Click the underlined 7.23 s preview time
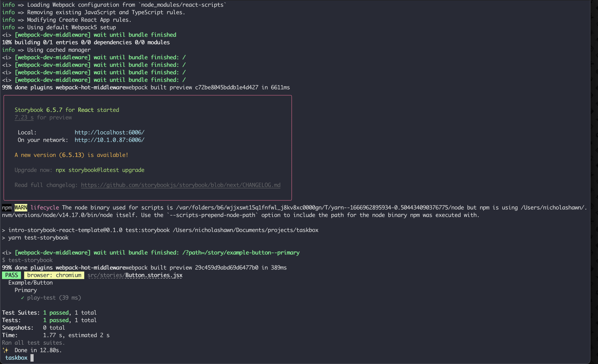The height and width of the screenshot is (364, 598). 24,117
